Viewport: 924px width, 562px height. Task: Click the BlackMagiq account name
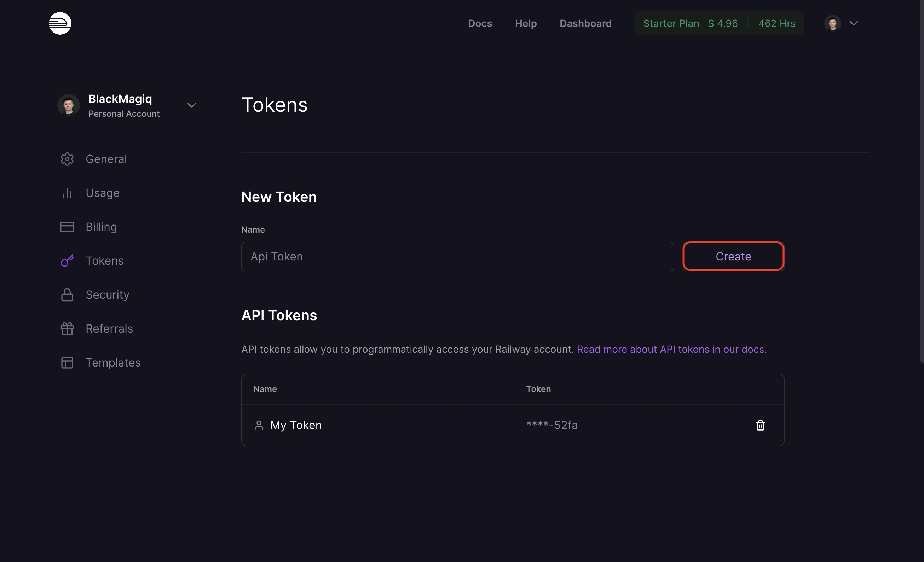coord(120,99)
